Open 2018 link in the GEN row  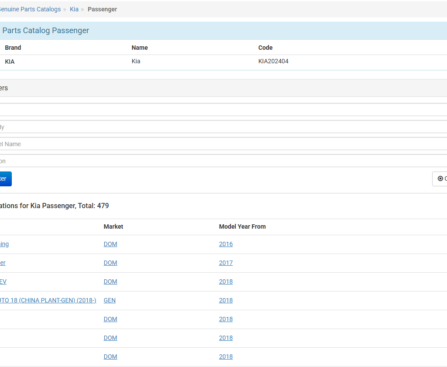pyautogui.click(x=226, y=300)
